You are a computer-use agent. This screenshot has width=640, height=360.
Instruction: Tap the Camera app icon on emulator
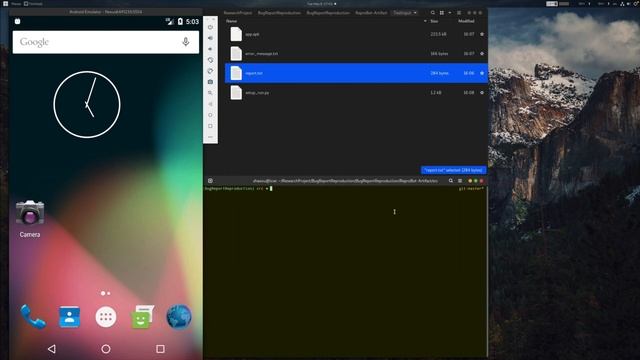pos(30,213)
